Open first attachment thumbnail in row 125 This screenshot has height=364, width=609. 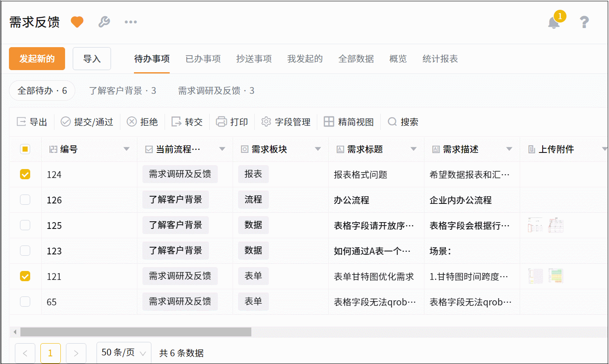(x=535, y=225)
